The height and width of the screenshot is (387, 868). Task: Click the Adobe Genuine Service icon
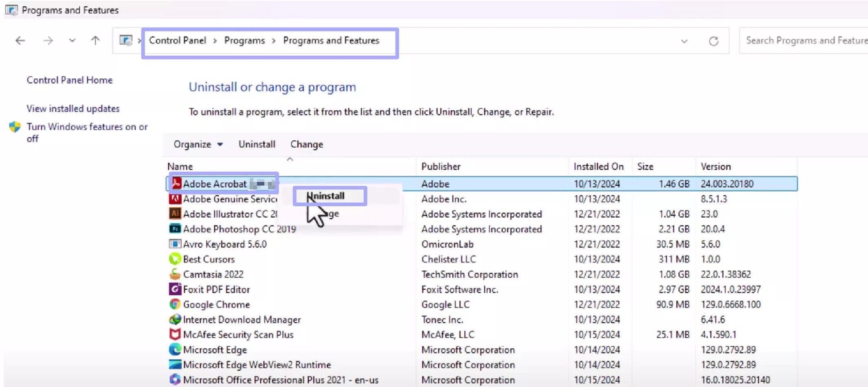pos(174,199)
